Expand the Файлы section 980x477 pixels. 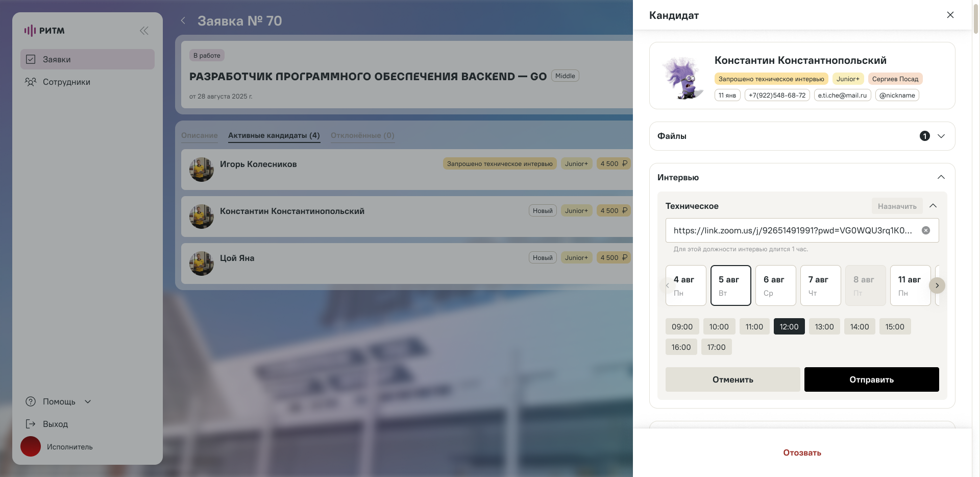pyautogui.click(x=942, y=136)
